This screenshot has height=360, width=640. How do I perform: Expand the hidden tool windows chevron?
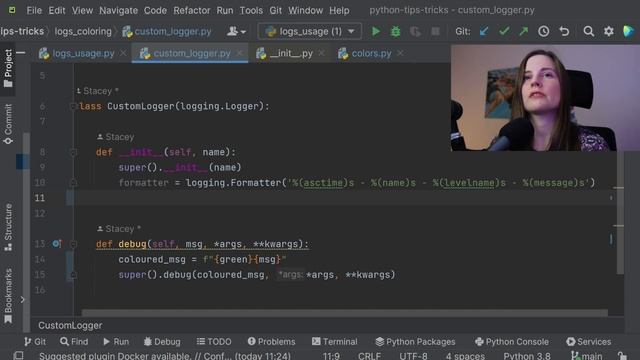click(22, 299)
